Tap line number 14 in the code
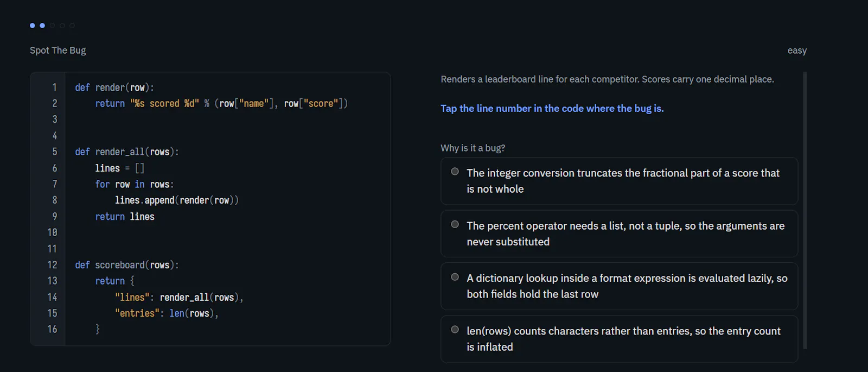The image size is (868, 372). click(52, 297)
